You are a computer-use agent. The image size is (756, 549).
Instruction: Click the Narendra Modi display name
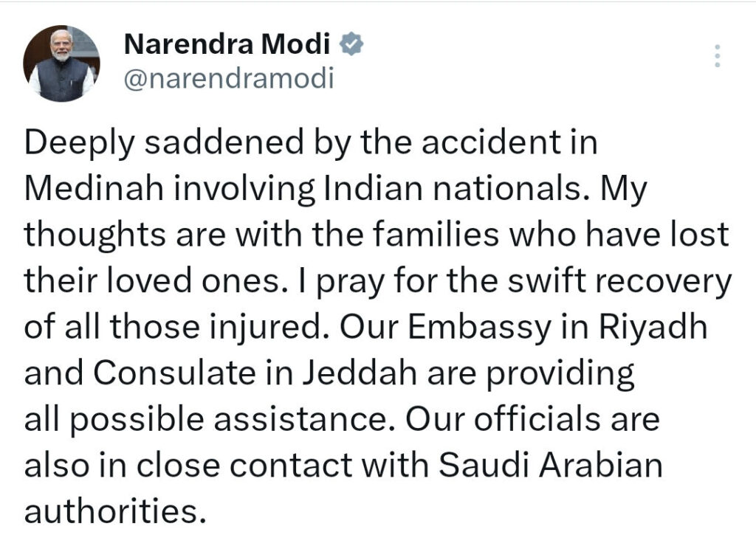coord(226,46)
